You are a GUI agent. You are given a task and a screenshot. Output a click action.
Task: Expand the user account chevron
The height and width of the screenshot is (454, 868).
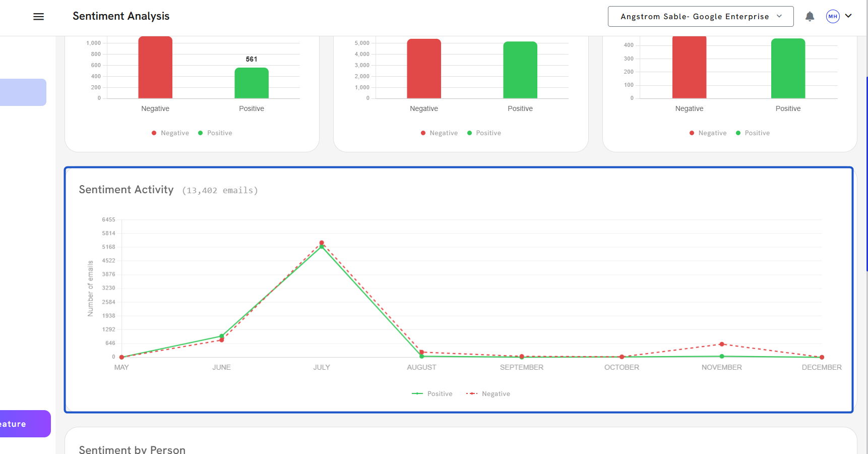tap(848, 16)
